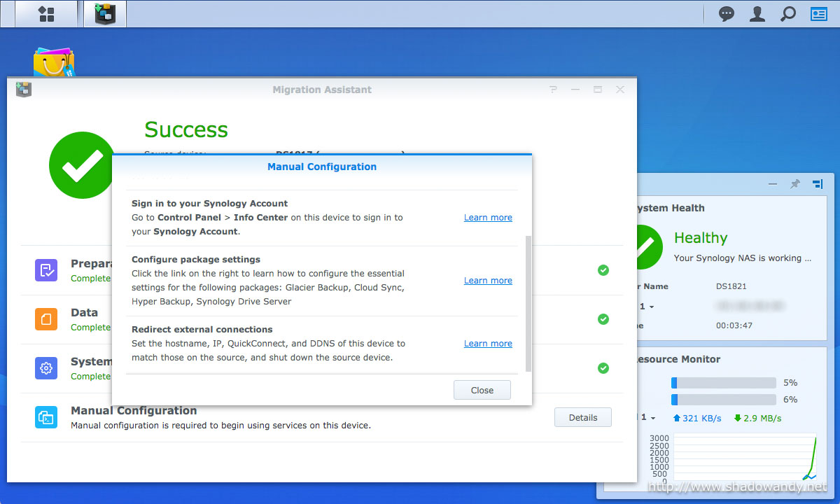Click the widget panel layout icon
The width and height of the screenshot is (840, 504).
pos(818,184)
